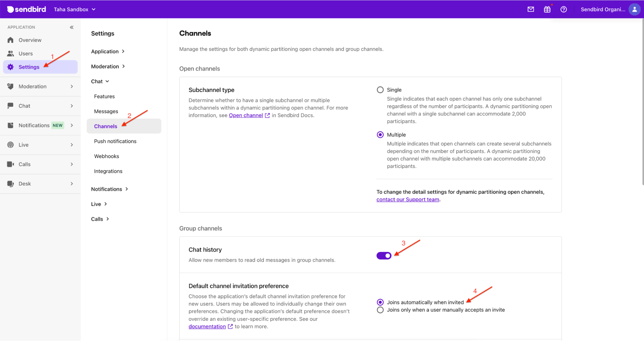Select the Single subchannel type option
The height and width of the screenshot is (341, 644).
point(380,90)
